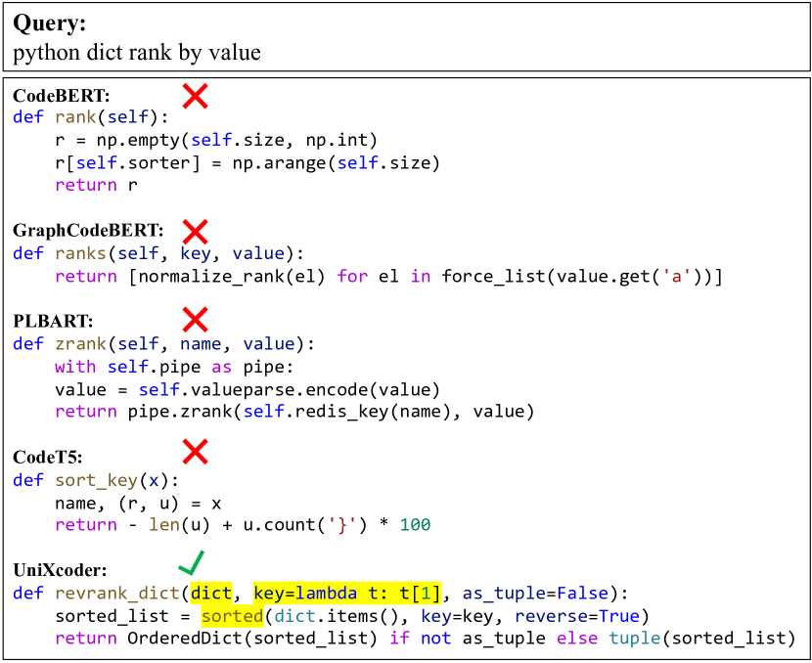Click the "PLBART:" model label
The image size is (812, 663).
tap(53, 321)
